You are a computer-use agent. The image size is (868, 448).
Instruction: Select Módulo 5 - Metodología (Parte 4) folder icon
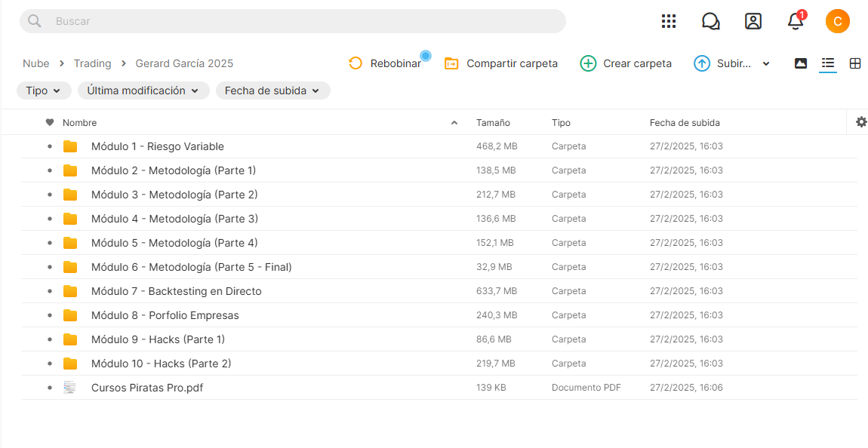(x=70, y=243)
